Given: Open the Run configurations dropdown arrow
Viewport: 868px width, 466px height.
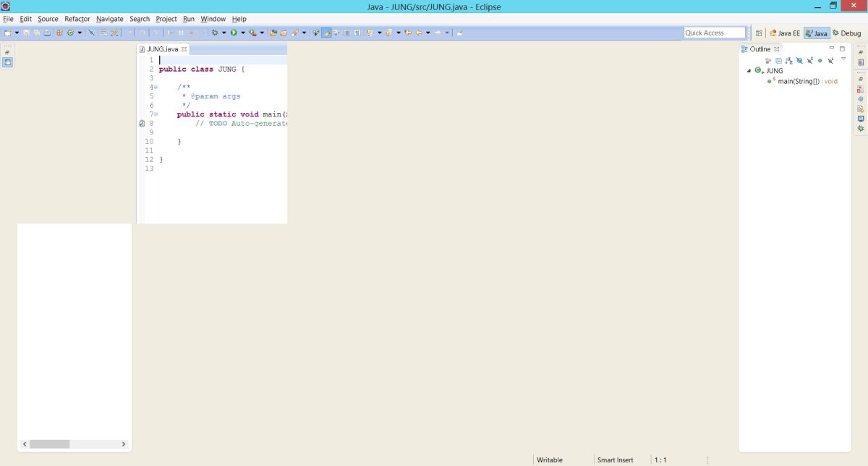Looking at the screenshot, I should pyautogui.click(x=243, y=33).
